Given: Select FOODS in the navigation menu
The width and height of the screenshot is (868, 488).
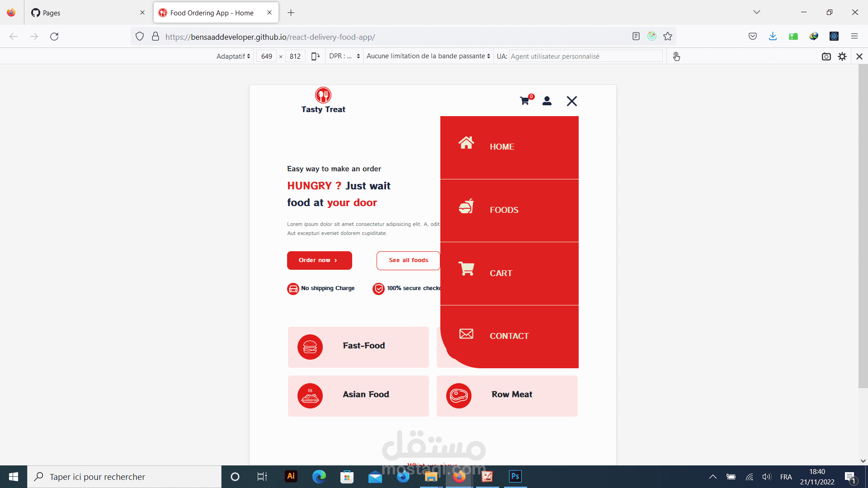Looking at the screenshot, I should point(504,210).
